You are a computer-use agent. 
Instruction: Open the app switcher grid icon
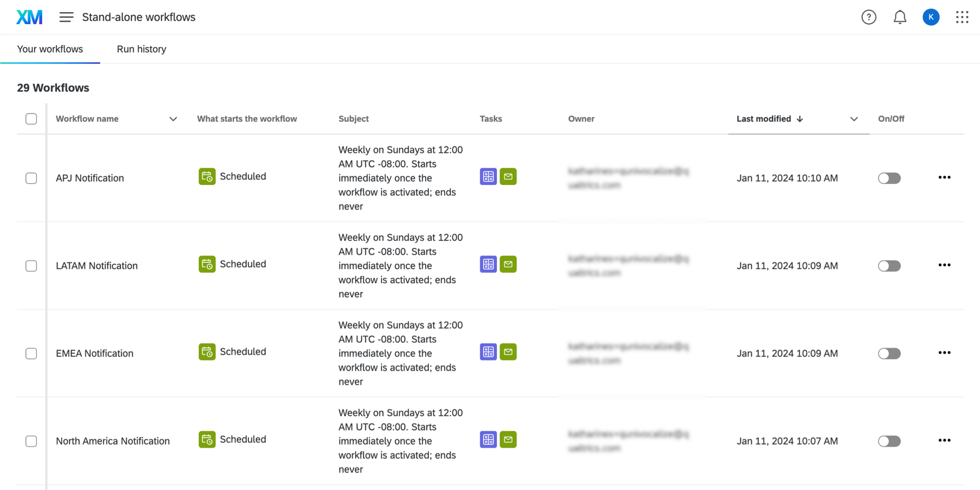[x=962, y=17]
